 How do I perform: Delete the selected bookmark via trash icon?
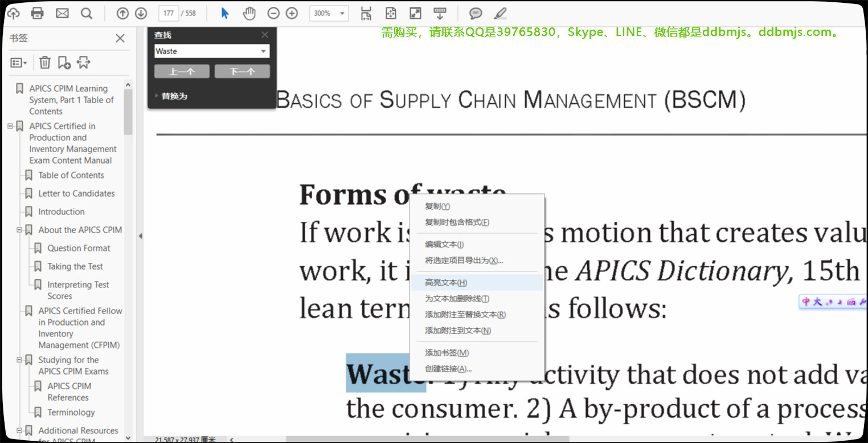(45, 63)
